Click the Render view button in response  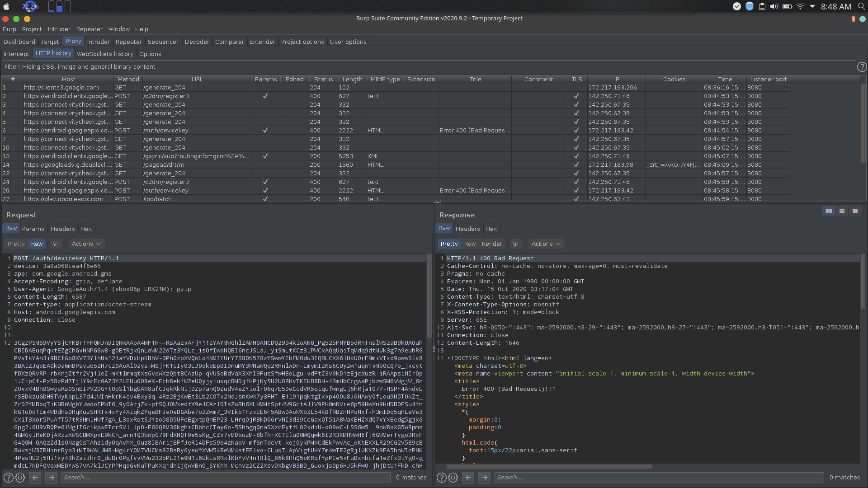[x=492, y=244]
